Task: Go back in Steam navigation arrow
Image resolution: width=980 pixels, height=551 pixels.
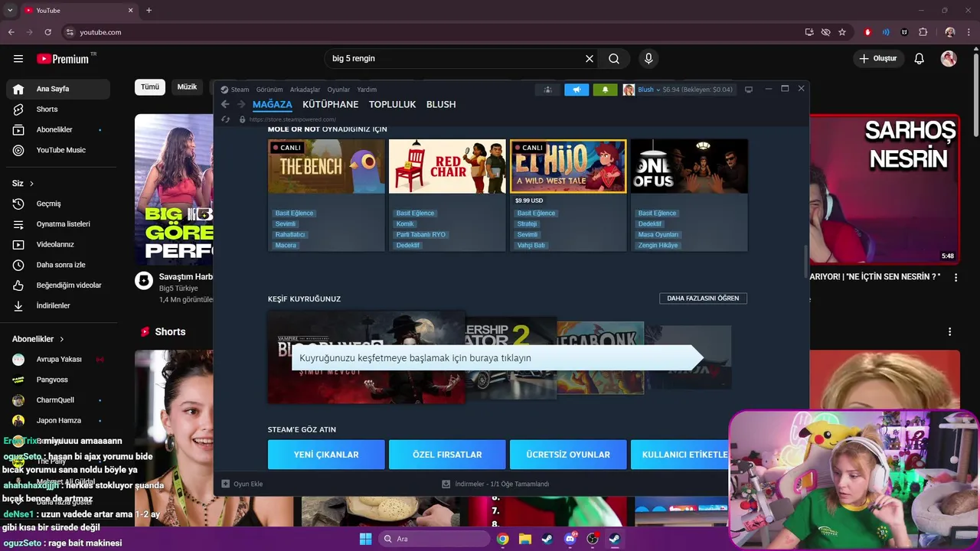Action: pyautogui.click(x=225, y=104)
